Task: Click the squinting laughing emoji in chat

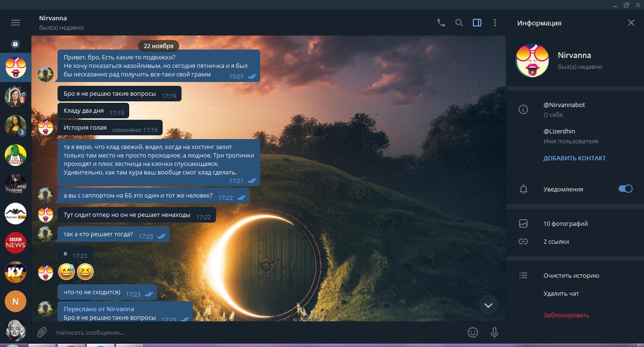Action: tap(85, 271)
